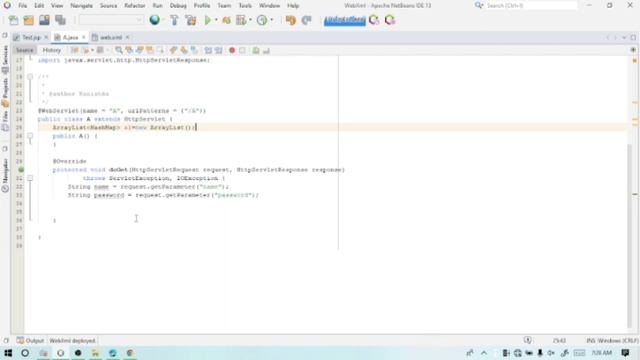Open the Output window tab
This screenshot has width=640, height=360.
[30, 340]
